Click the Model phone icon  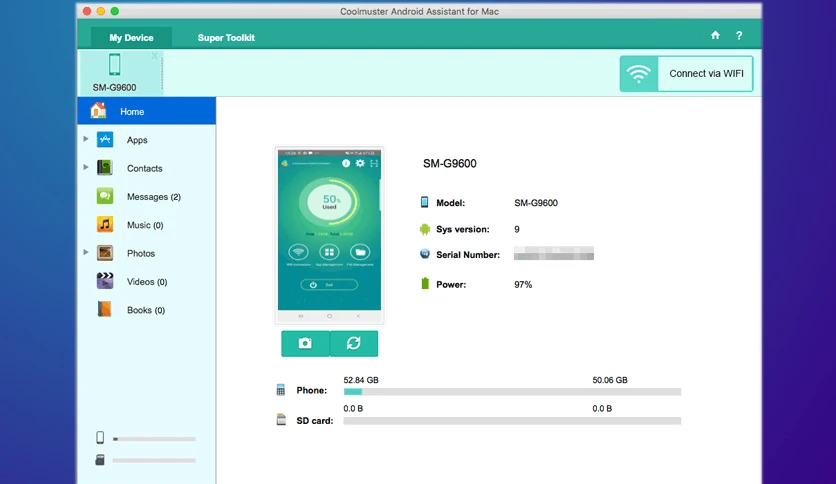424,202
